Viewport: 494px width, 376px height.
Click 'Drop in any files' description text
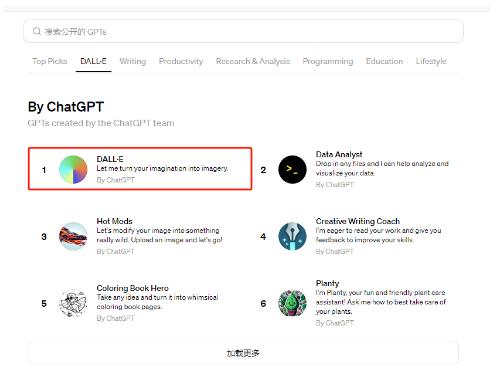tap(382, 168)
